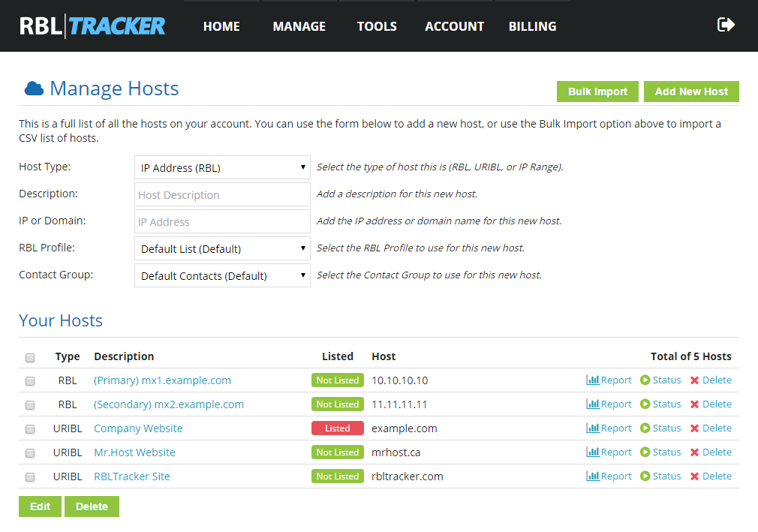
Task: Open the MANAGE menu
Action: click(x=299, y=26)
